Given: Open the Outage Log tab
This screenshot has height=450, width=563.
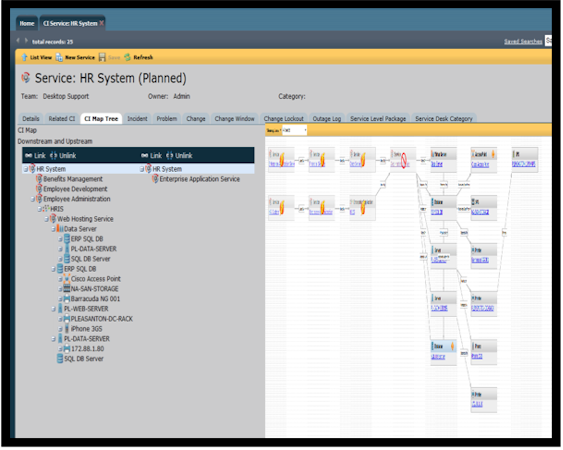Looking at the screenshot, I should pyautogui.click(x=327, y=119).
